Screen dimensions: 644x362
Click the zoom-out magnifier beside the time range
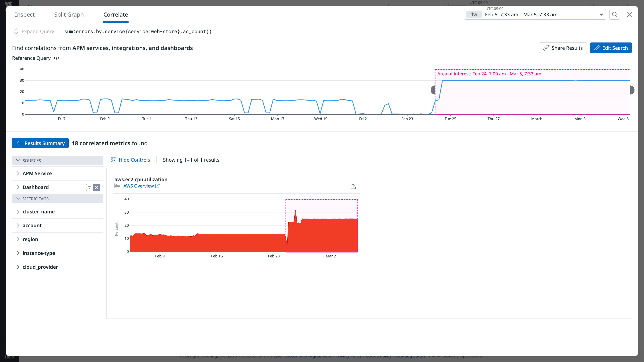coord(615,14)
